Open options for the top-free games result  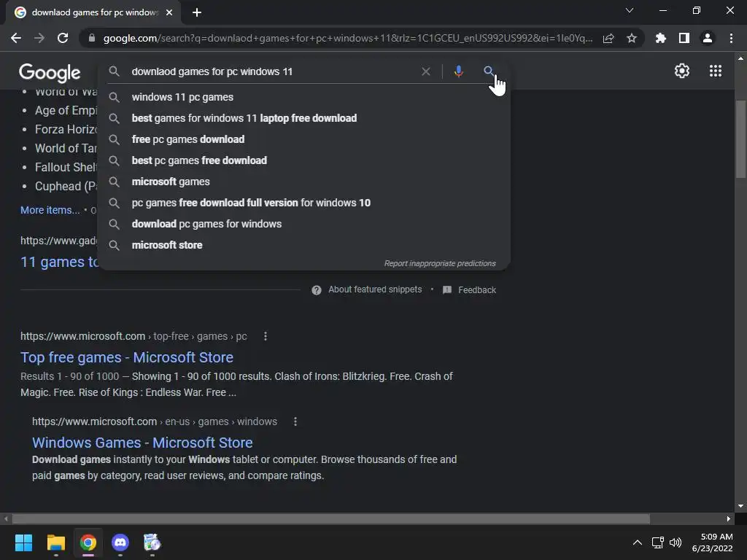(266, 336)
